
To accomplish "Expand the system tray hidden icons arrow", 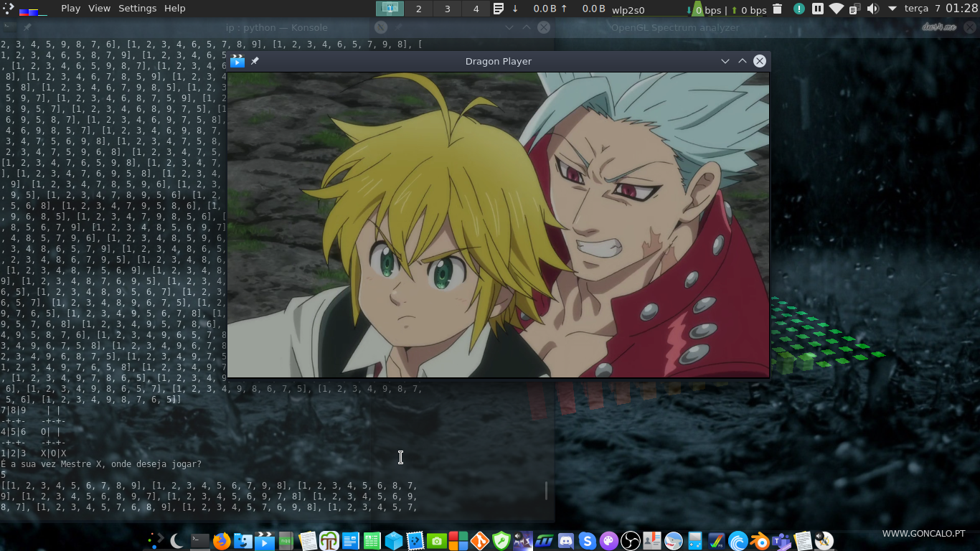I will pos(892,9).
